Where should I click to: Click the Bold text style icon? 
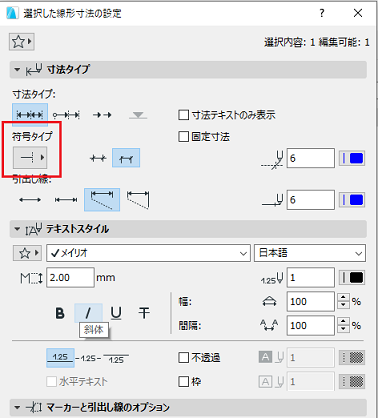[60, 313]
